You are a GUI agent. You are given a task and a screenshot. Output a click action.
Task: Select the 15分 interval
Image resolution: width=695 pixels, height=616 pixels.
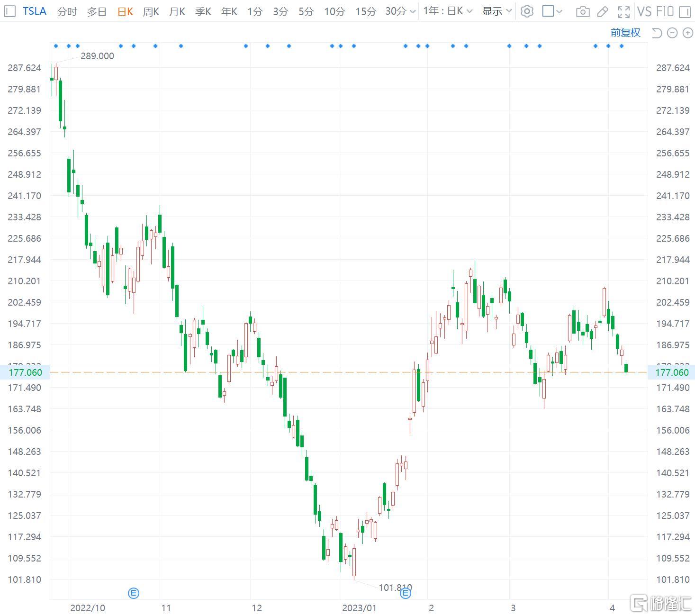point(366,11)
